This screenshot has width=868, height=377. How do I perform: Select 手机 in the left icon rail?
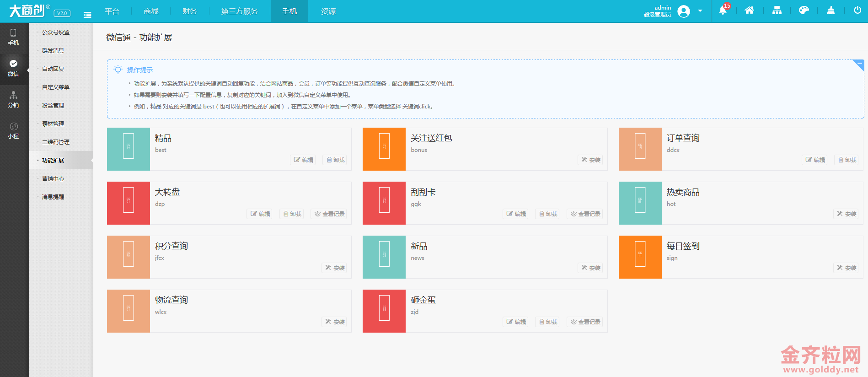coord(13,37)
